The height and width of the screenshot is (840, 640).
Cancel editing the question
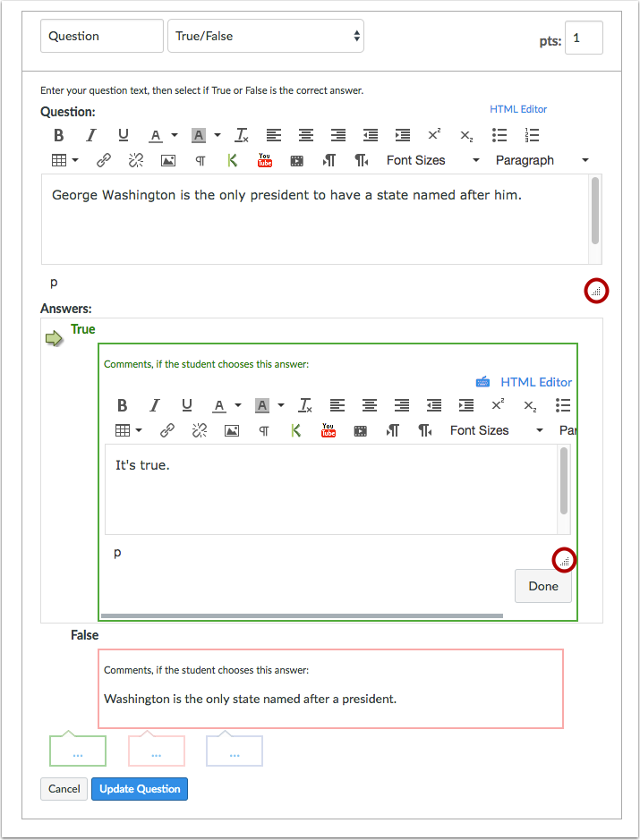click(64, 789)
